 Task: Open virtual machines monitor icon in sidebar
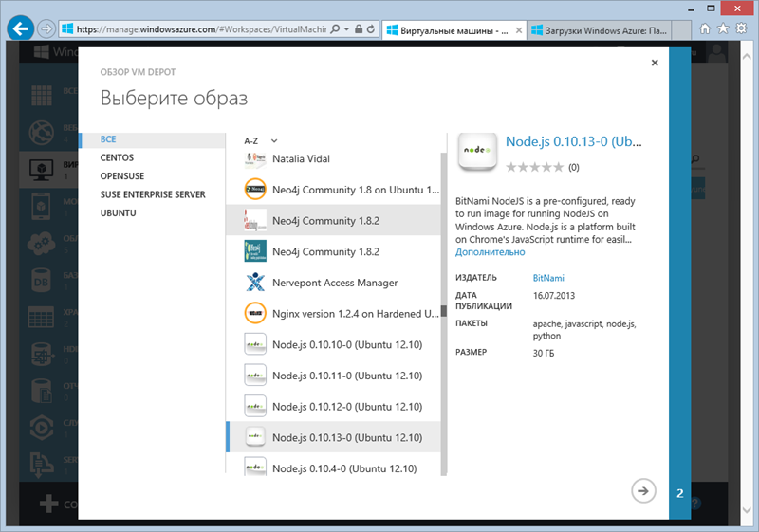click(42, 169)
